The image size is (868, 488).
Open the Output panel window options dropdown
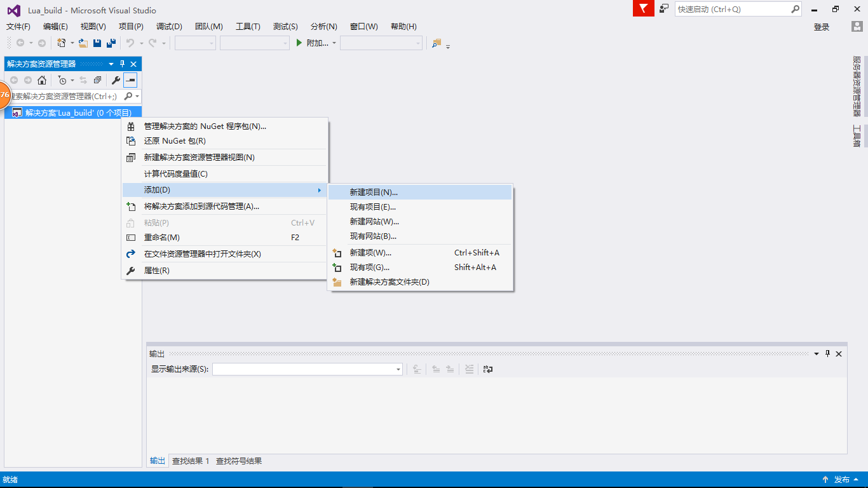pyautogui.click(x=817, y=354)
